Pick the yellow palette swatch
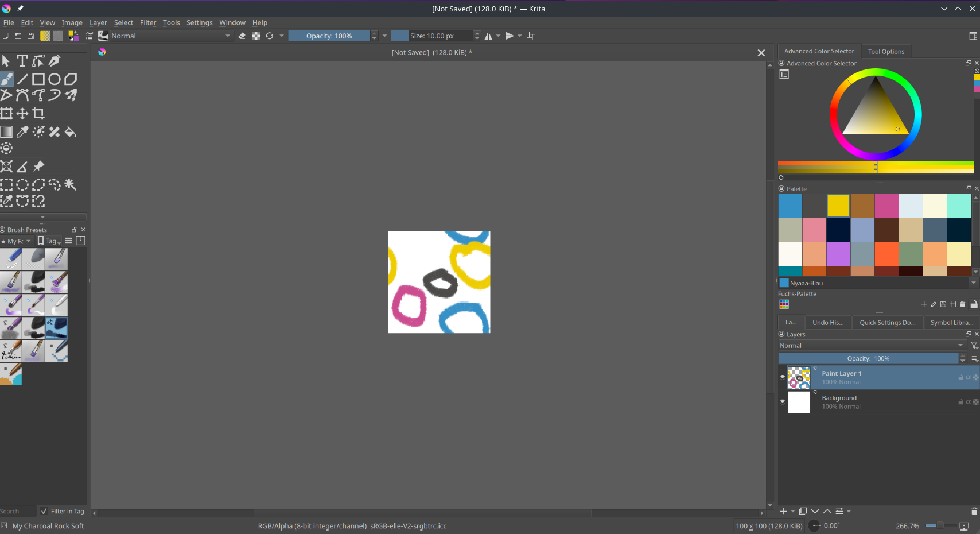 838,206
